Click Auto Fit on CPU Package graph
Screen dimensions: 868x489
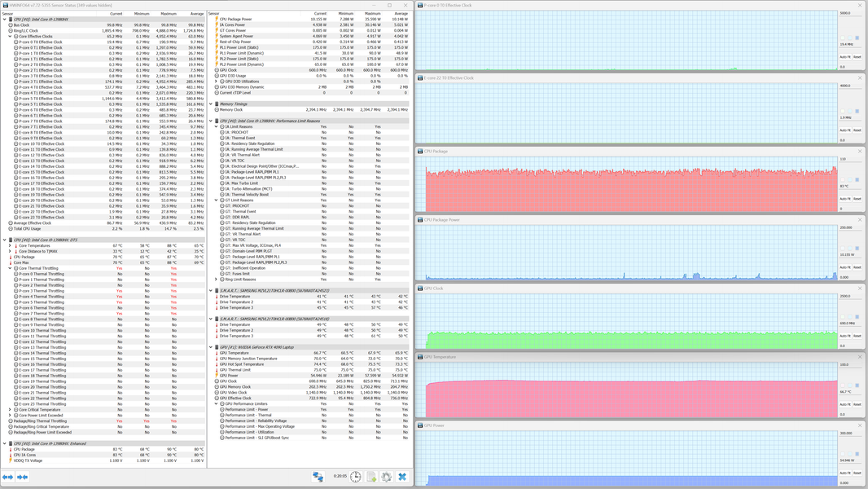[844, 198]
